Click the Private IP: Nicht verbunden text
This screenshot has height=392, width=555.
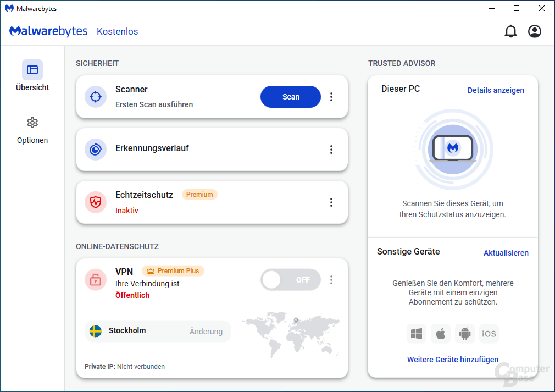pos(125,367)
